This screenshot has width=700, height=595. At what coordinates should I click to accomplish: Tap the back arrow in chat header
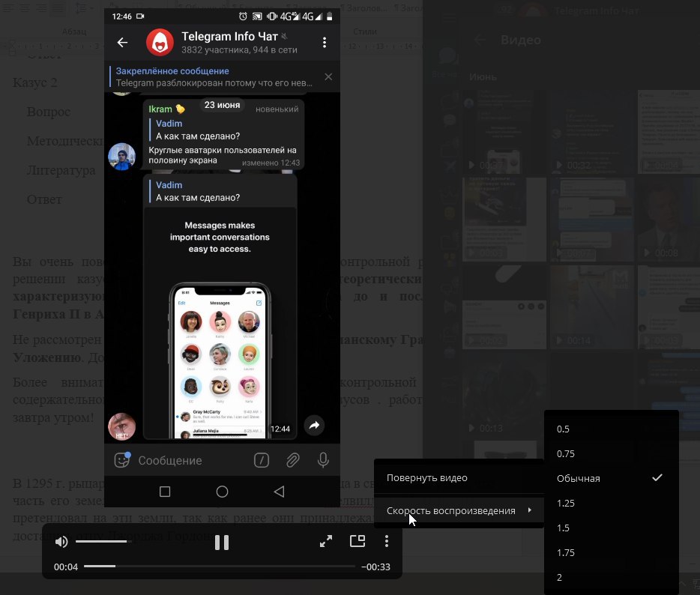tap(122, 43)
